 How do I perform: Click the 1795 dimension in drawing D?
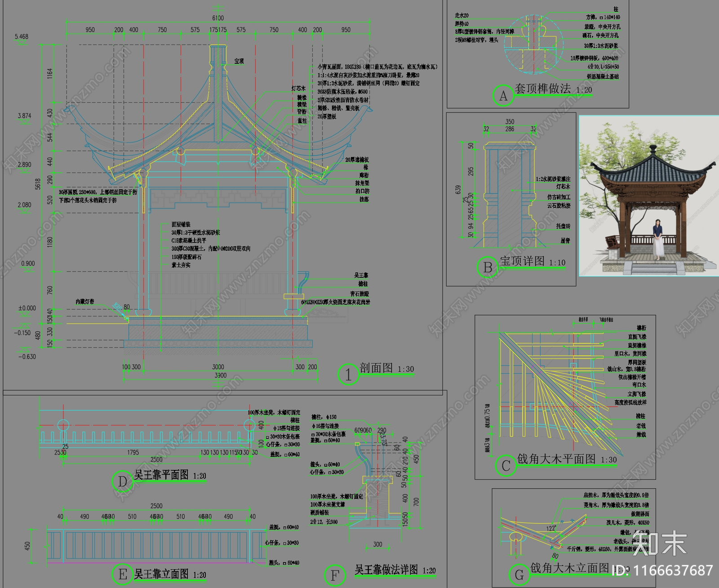click(133, 452)
